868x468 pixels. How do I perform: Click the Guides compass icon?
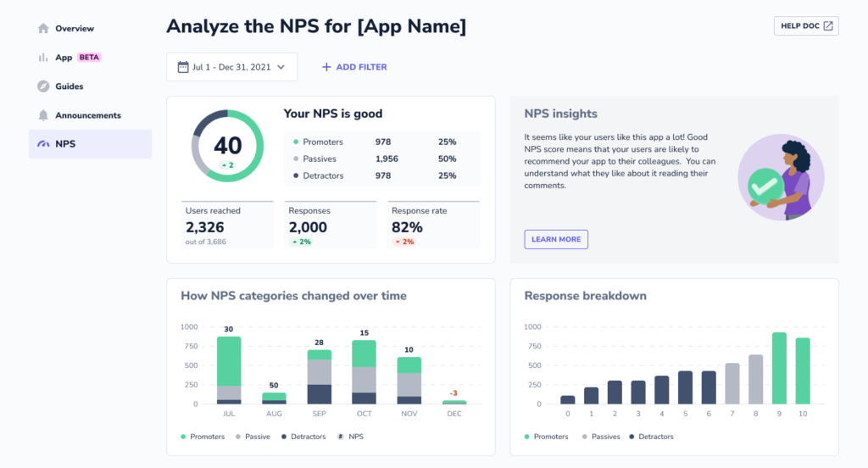[x=43, y=86]
